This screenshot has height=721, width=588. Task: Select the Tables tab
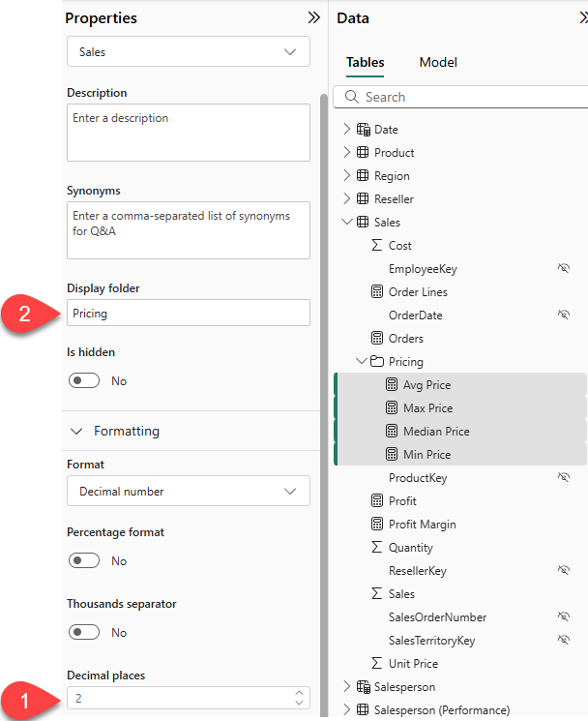[x=366, y=63]
